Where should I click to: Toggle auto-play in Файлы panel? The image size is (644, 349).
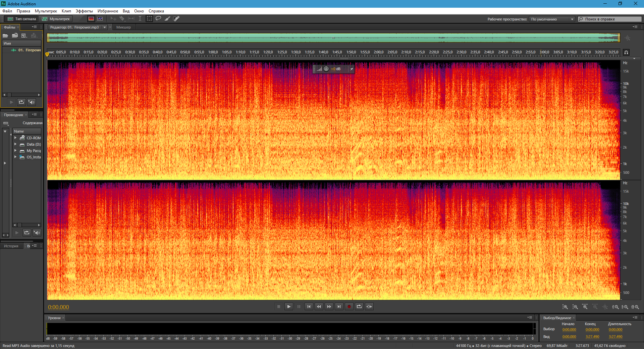click(32, 102)
